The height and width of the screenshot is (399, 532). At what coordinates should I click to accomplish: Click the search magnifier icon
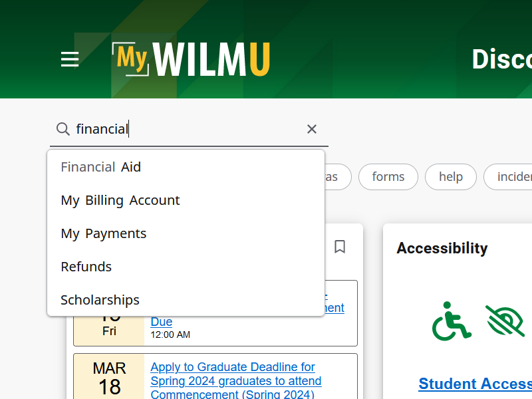click(63, 129)
